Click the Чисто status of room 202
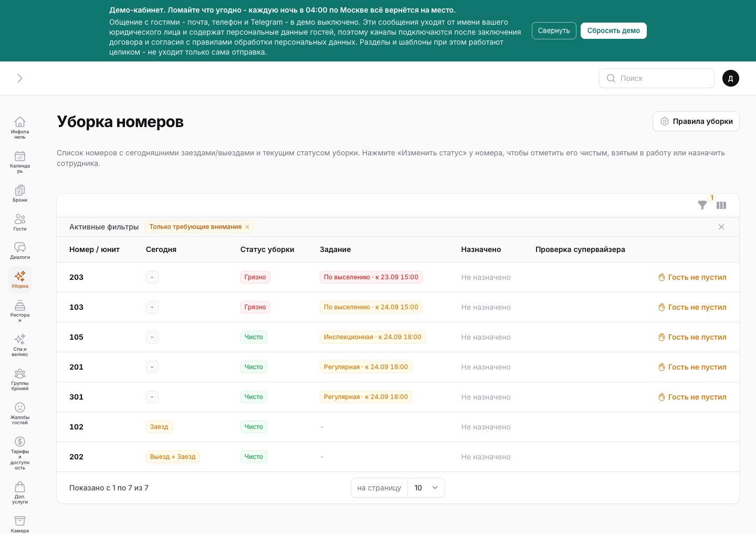Viewport: 756px width, 534px height. pyautogui.click(x=254, y=457)
